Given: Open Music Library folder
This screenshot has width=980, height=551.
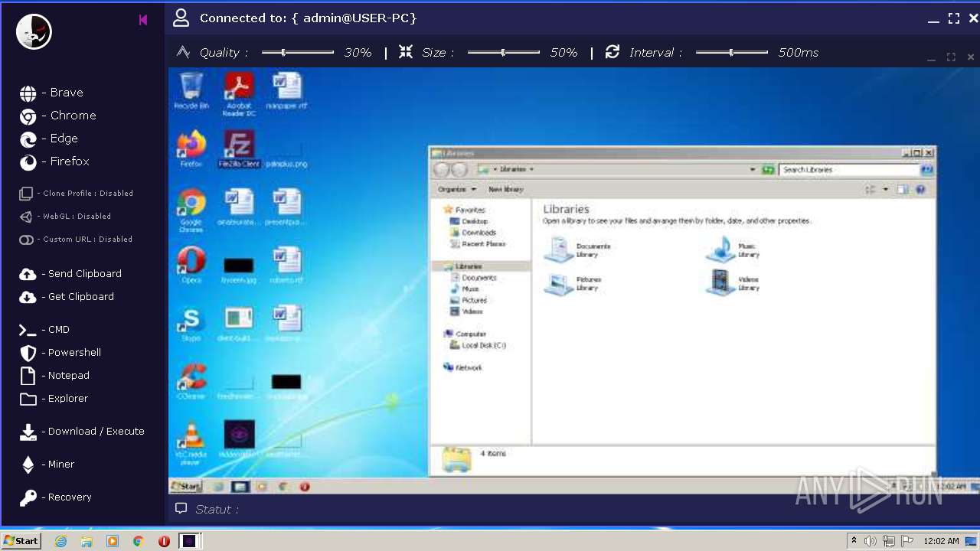Looking at the screenshot, I should [x=733, y=250].
